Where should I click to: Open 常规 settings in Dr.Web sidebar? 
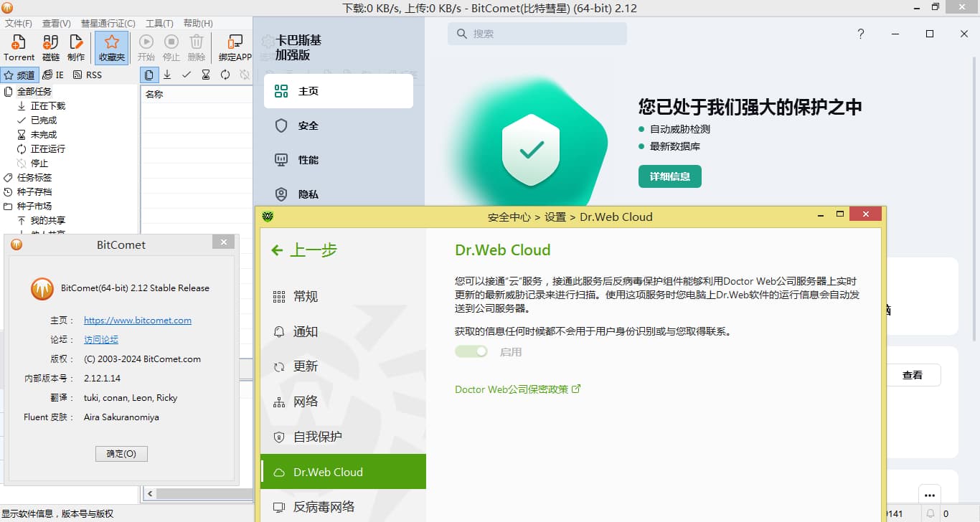coord(343,296)
